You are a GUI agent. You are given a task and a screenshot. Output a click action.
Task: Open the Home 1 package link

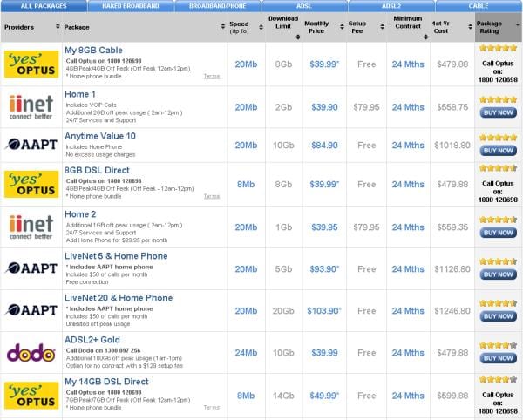pyautogui.click(x=80, y=94)
